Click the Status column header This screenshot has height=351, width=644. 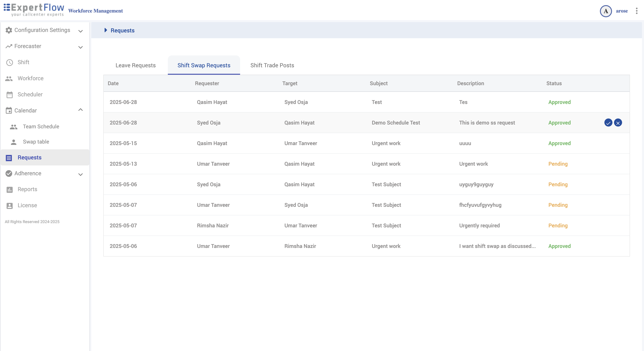(554, 83)
